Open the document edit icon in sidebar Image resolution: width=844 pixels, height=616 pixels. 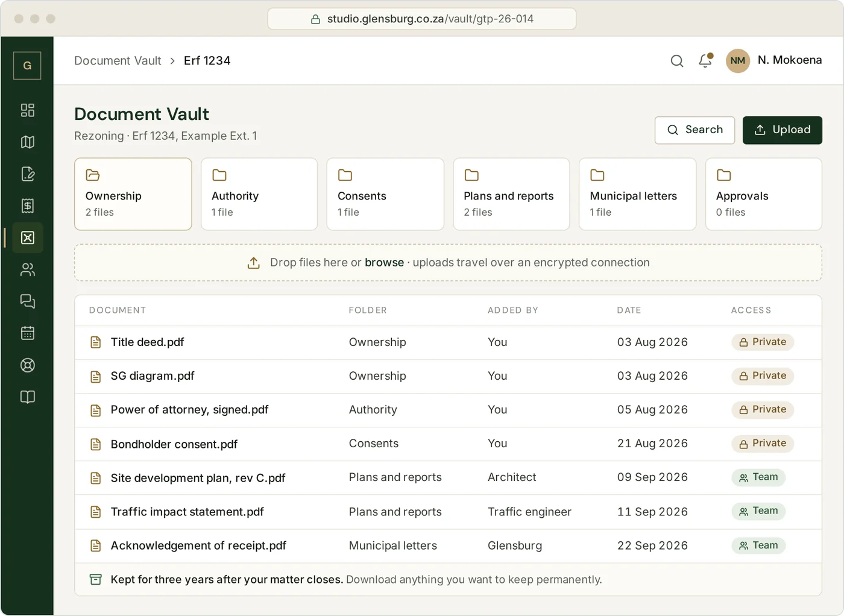(28, 174)
